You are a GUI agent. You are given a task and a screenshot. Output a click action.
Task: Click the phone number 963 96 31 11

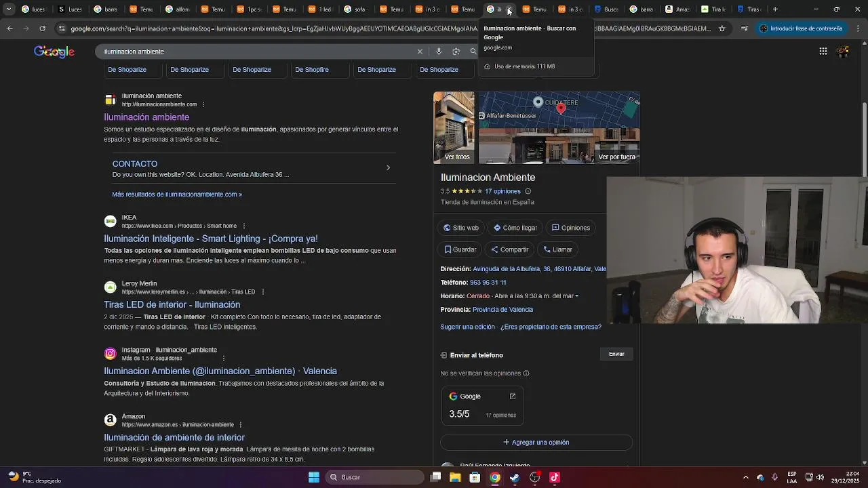click(x=488, y=283)
